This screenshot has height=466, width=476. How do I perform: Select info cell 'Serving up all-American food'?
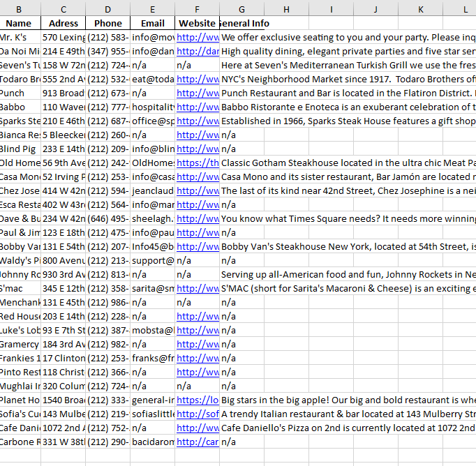tap(348, 275)
